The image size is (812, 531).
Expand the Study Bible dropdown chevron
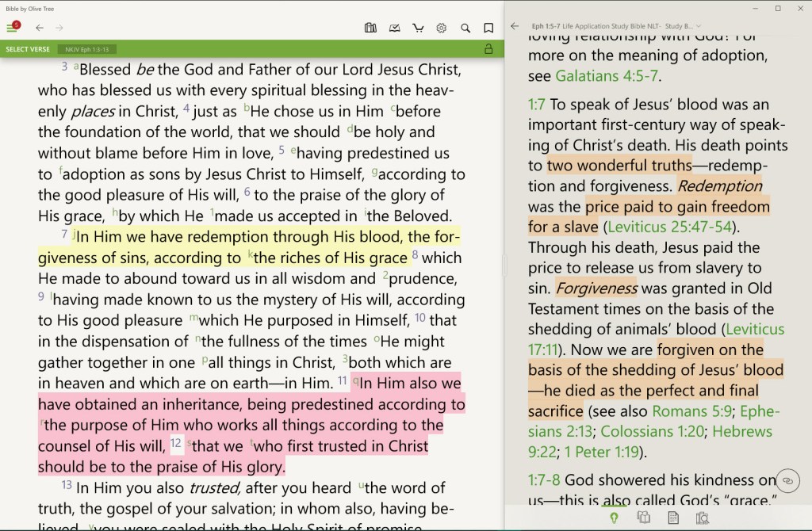(x=698, y=26)
